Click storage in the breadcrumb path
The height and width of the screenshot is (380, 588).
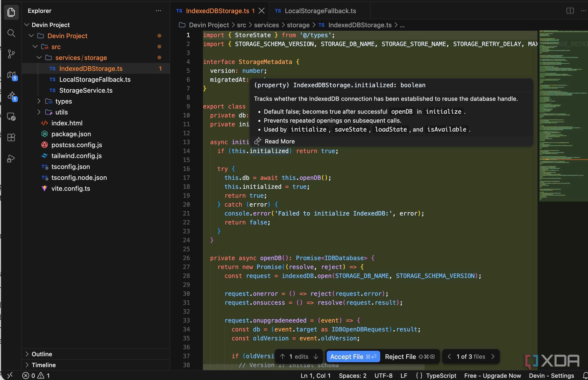click(298, 25)
